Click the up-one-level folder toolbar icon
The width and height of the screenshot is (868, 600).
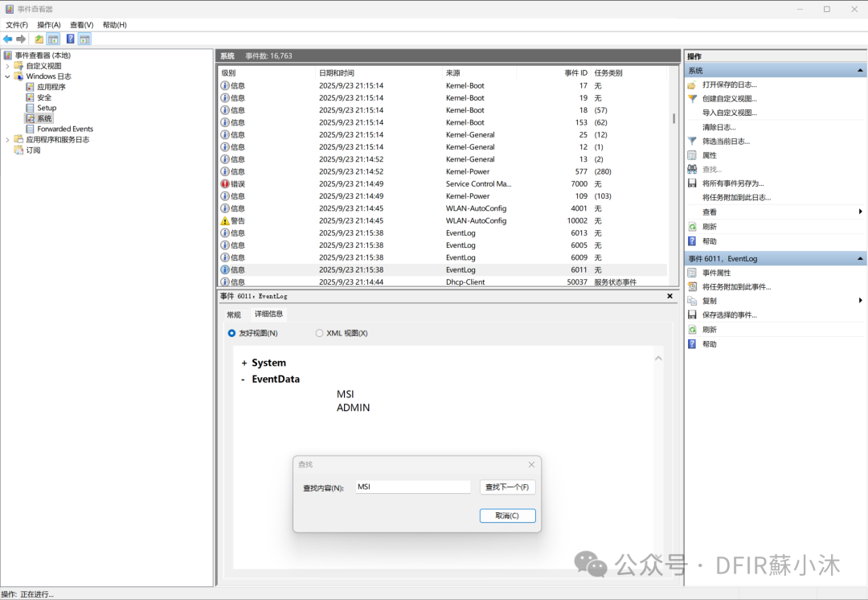pyautogui.click(x=39, y=39)
